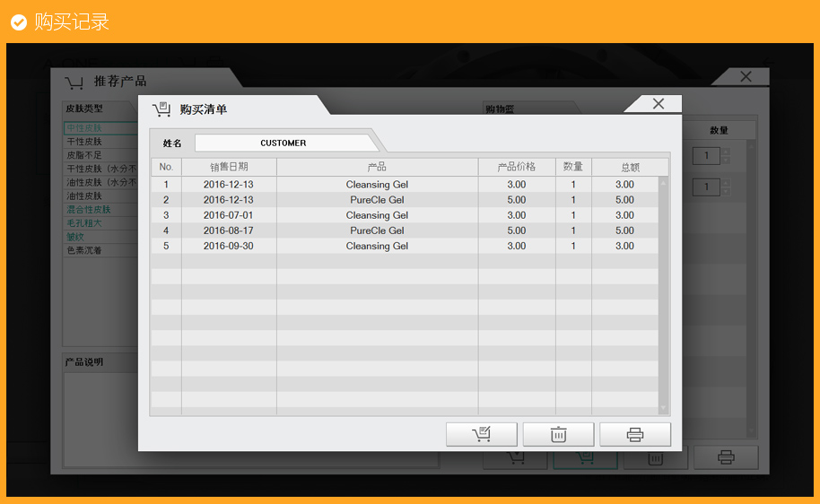Click the trash icon in background window

pos(656,459)
